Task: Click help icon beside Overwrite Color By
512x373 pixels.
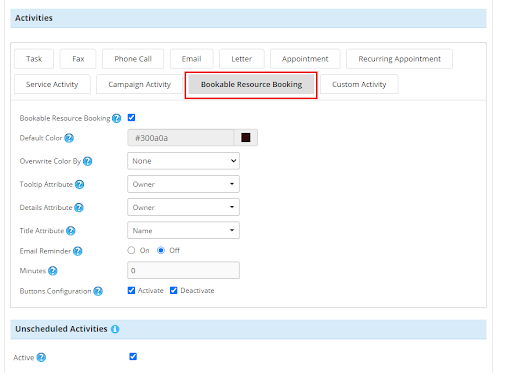Action: pyautogui.click(x=87, y=161)
